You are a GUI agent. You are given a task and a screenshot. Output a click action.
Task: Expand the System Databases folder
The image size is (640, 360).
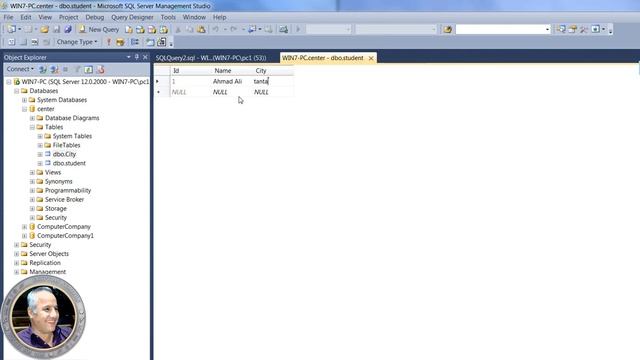coord(24,100)
